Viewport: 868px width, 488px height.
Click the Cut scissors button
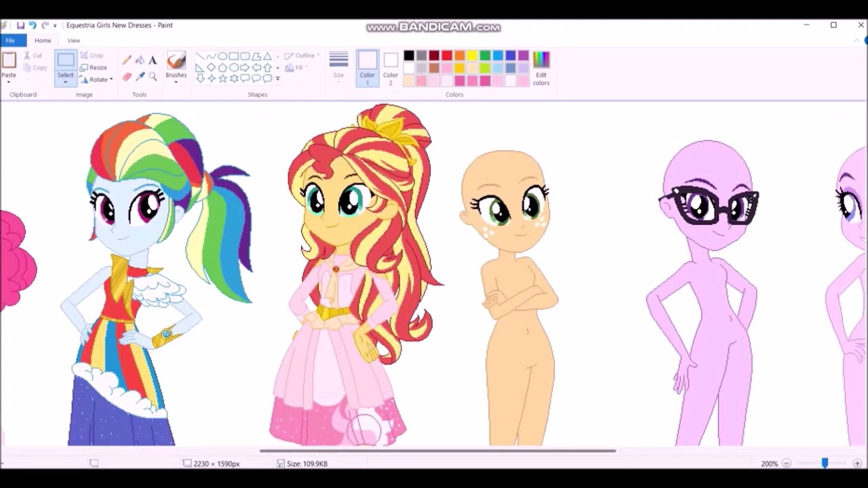click(x=33, y=56)
